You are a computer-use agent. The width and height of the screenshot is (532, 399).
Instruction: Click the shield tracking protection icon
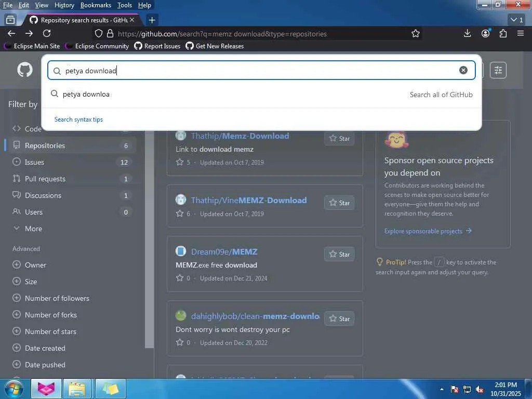[99, 33]
